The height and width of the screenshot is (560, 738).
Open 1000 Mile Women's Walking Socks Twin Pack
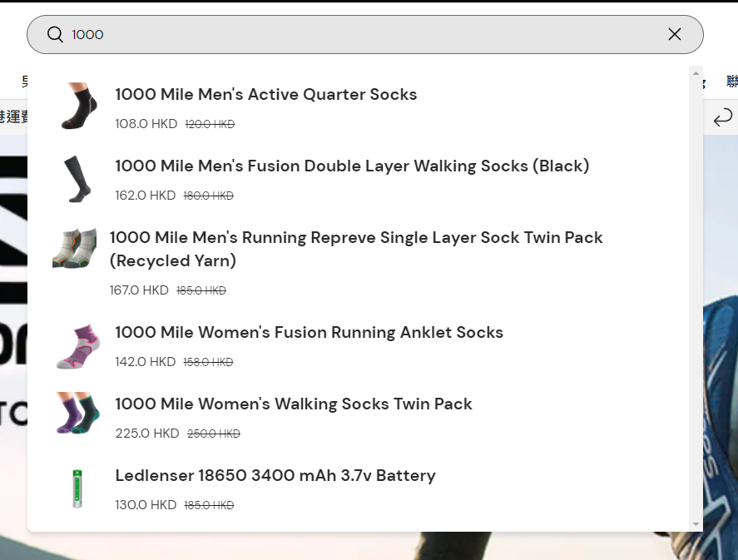pyautogui.click(x=294, y=404)
